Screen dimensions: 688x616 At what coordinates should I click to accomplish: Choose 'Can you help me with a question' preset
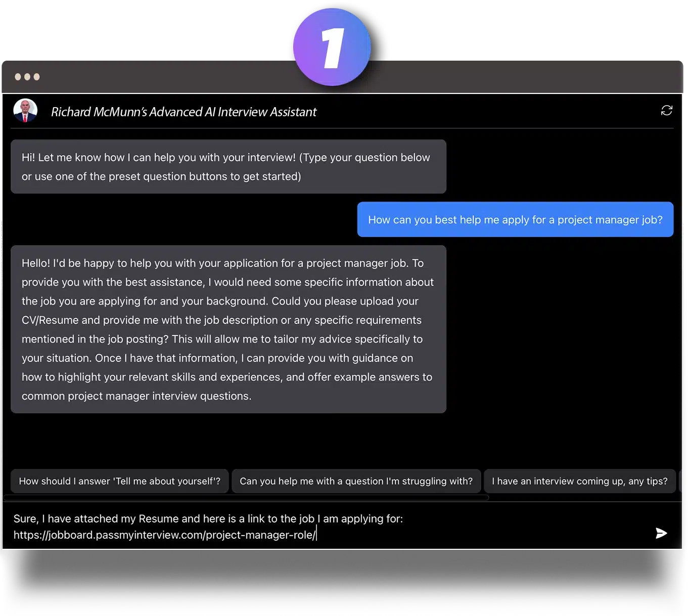(x=356, y=481)
